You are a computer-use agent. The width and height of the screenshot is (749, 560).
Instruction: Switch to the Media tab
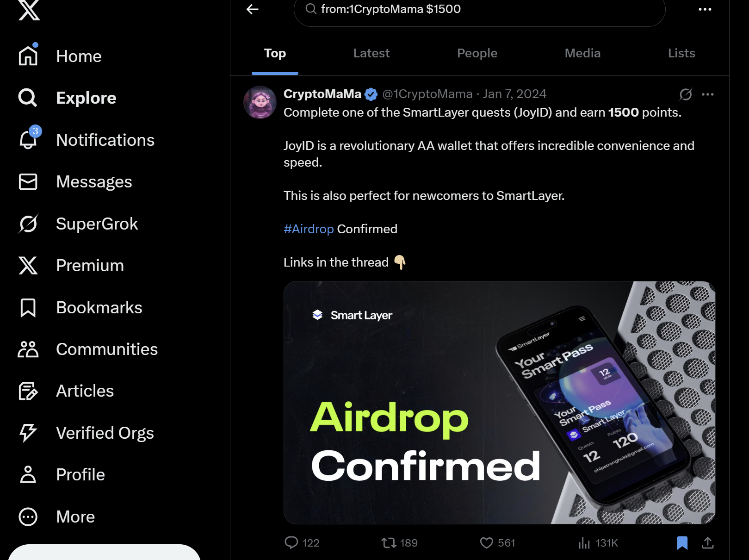(x=582, y=53)
